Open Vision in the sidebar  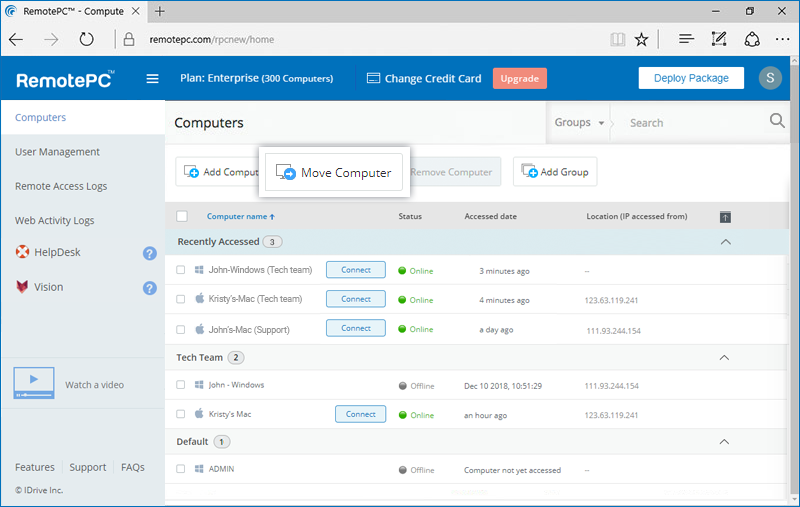[x=48, y=287]
